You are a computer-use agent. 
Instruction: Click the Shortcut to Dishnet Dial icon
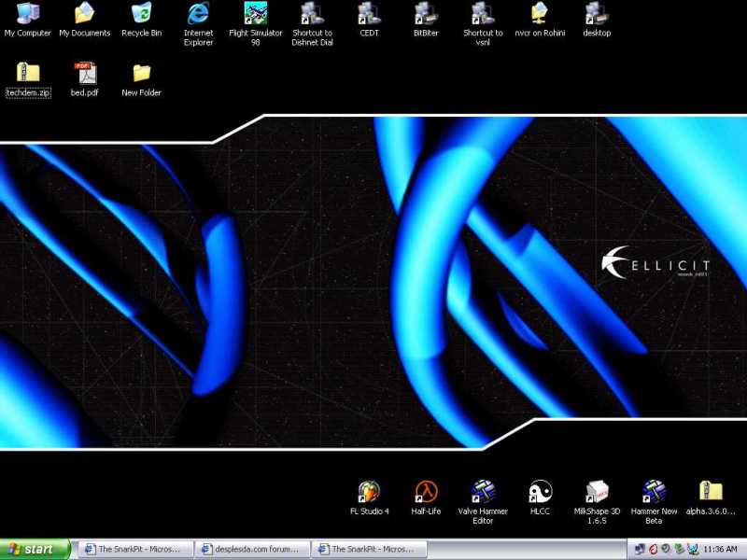tap(312, 13)
